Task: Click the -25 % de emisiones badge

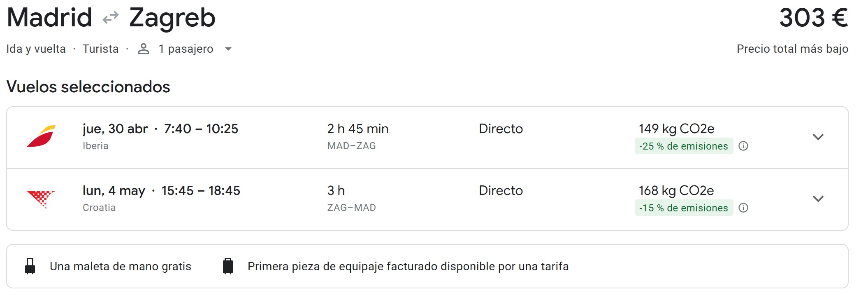Action: pyautogui.click(x=683, y=146)
